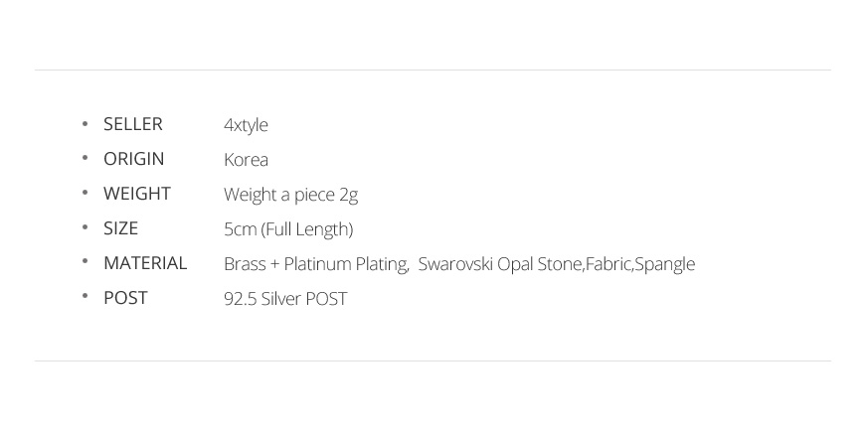Click the bullet beside SIZE
This screenshot has height=434, width=868.
pyautogui.click(x=86, y=228)
